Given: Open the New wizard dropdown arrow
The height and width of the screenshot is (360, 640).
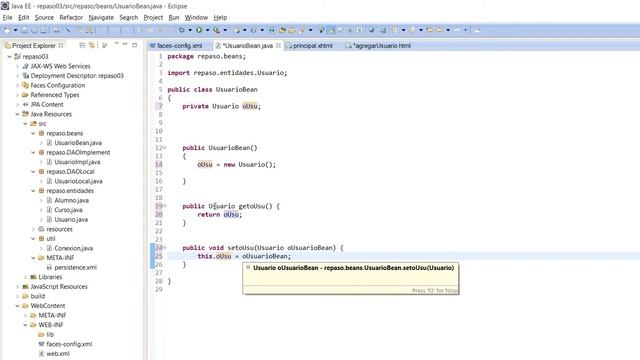Looking at the screenshot, I should [16, 30].
